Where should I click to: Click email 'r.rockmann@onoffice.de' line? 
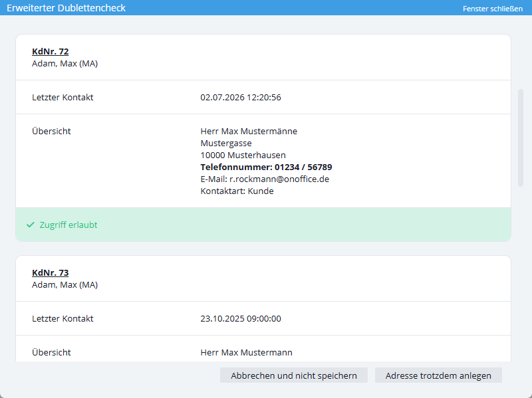[x=265, y=179]
